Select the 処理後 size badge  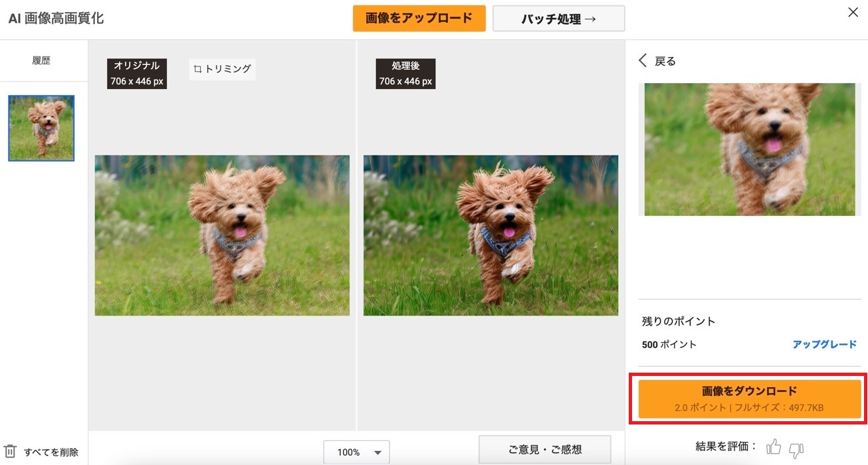click(405, 71)
